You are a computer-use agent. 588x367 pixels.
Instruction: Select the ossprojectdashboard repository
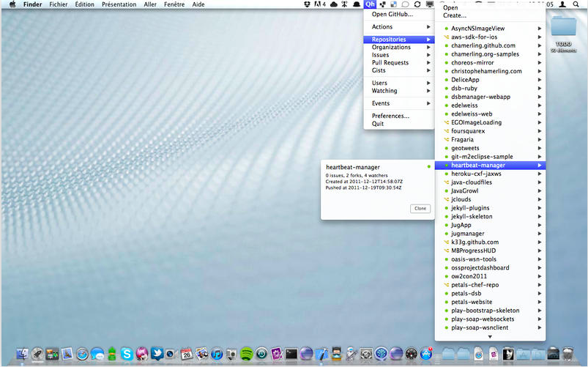(x=490, y=267)
